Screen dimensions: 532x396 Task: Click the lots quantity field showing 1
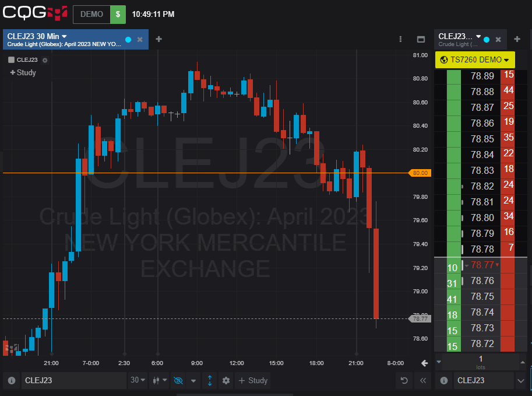click(481, 362)
